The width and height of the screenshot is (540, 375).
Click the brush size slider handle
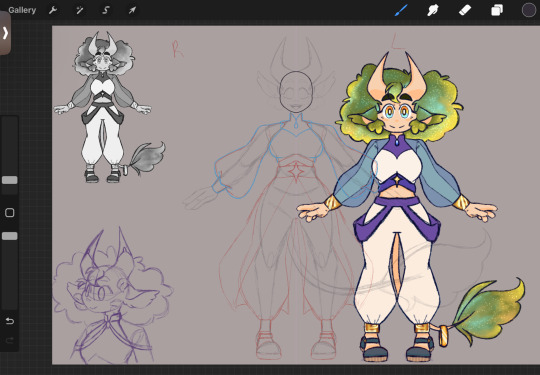10,180
